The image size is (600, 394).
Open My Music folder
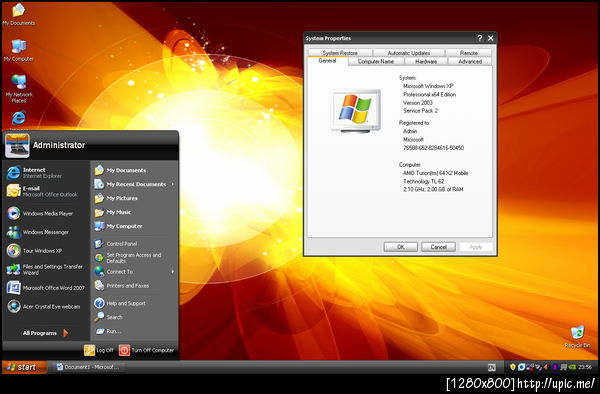point(134,212)
